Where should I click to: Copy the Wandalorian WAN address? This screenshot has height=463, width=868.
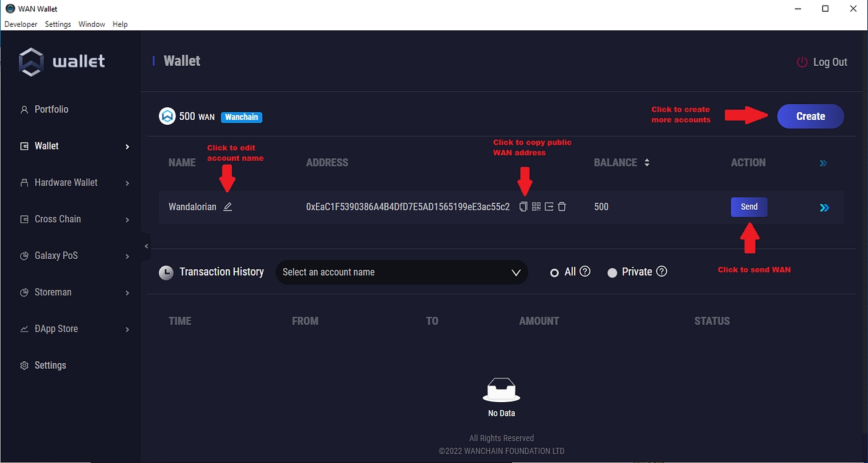(523, 207)
